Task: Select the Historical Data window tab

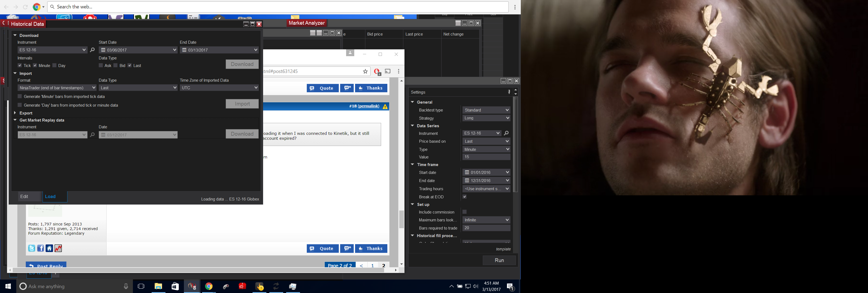Action: point(27,24)
